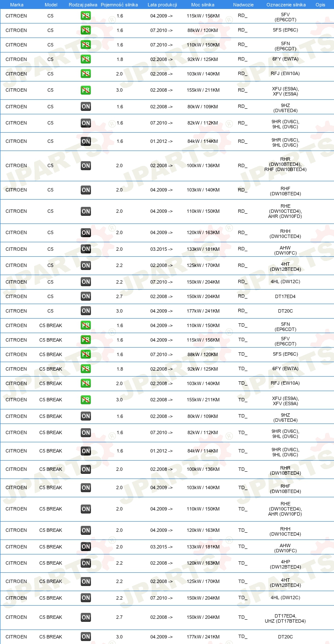Click diesel ON icon in C5 BREAK 125kW / 170KM row
The width and height of the screenshot is (334, 644).
(85, 581)
